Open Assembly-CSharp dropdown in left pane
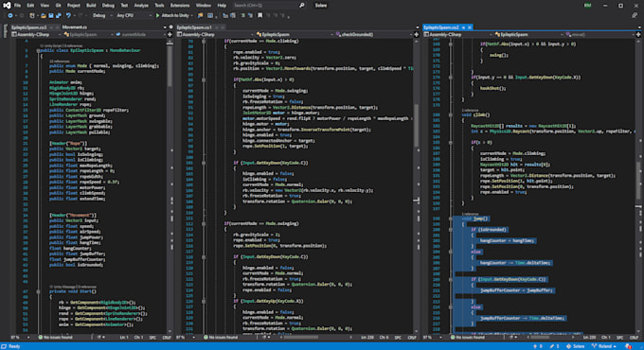Screen dimensions: 644x350 click(36, 34)
